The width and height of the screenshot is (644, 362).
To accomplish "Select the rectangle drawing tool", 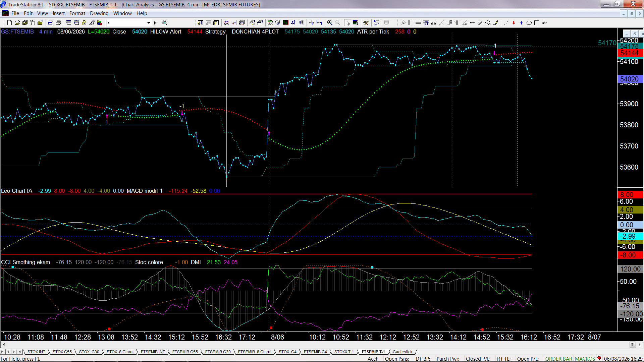I will pos(537,23).
